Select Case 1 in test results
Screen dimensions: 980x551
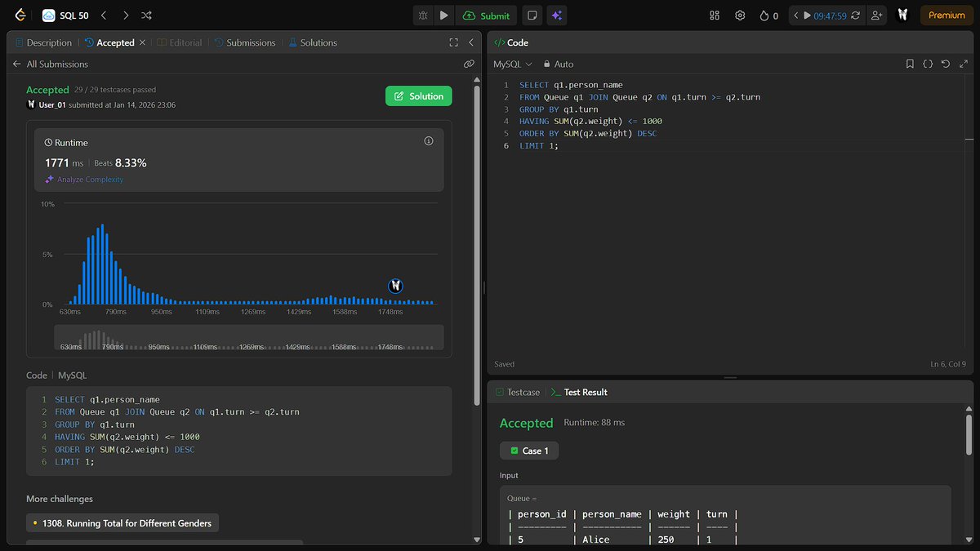tap(529, 451)
